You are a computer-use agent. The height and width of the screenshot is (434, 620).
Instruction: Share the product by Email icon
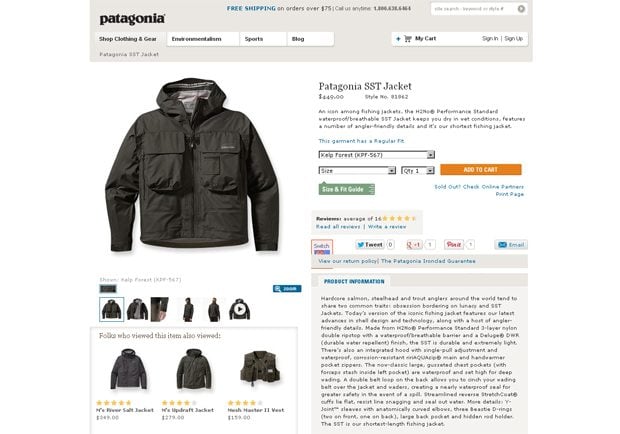pyautogui.click(x=510, y=244)
